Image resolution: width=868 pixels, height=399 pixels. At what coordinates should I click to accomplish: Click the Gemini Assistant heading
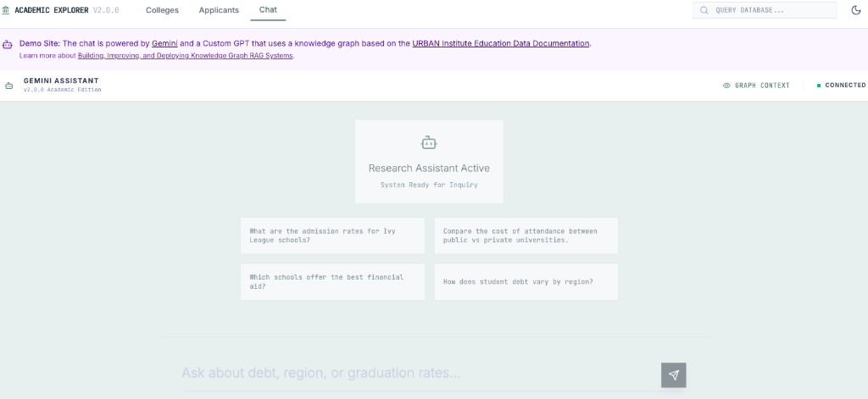(61, 80)
